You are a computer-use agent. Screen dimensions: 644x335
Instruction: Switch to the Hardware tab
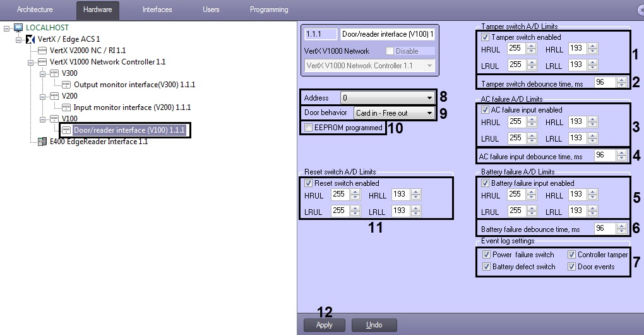(x=98, y=9)
